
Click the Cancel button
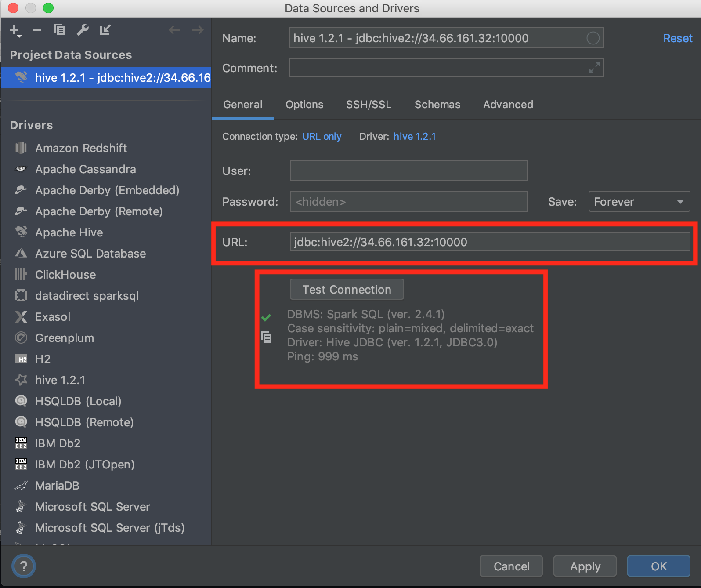[511, 566]
